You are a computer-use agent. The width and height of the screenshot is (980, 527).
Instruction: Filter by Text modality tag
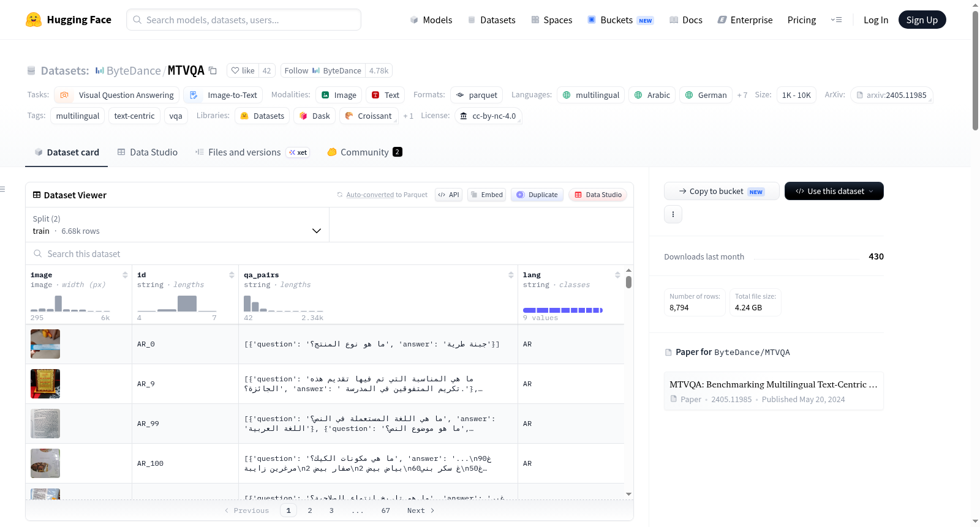(385, 95)
